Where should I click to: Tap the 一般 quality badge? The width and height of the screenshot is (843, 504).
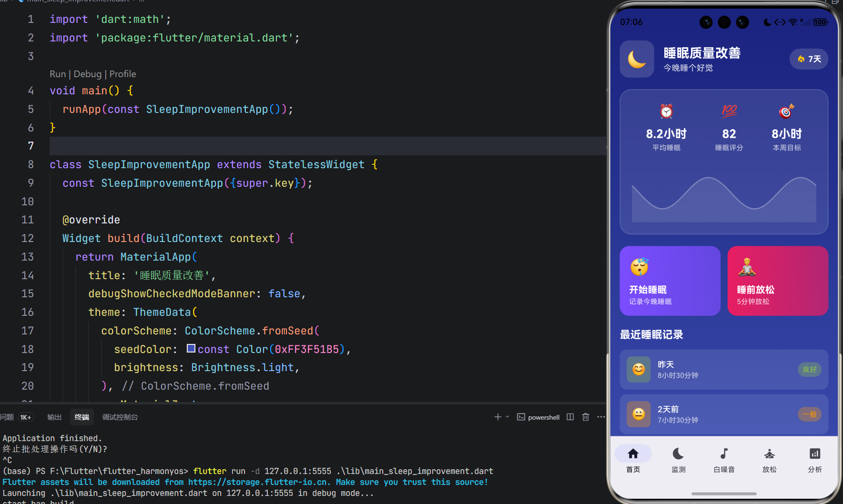[x=810, y=414]
